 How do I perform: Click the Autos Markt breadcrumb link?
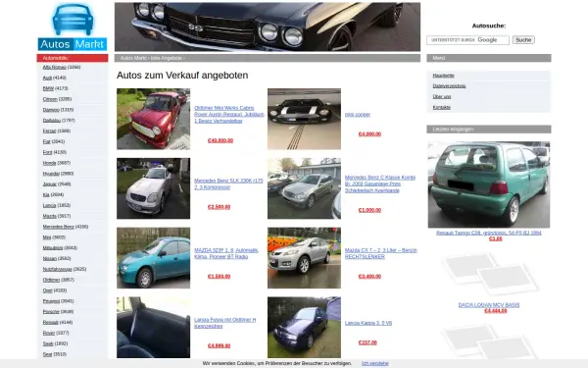[133, 58]
